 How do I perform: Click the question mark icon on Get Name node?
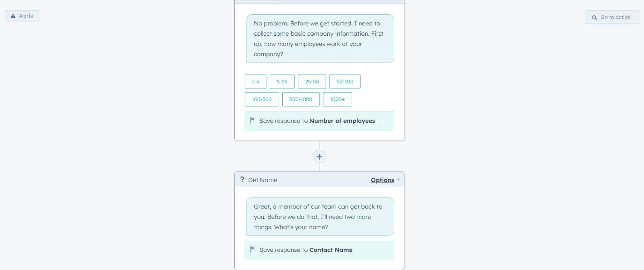click(243, 180)
